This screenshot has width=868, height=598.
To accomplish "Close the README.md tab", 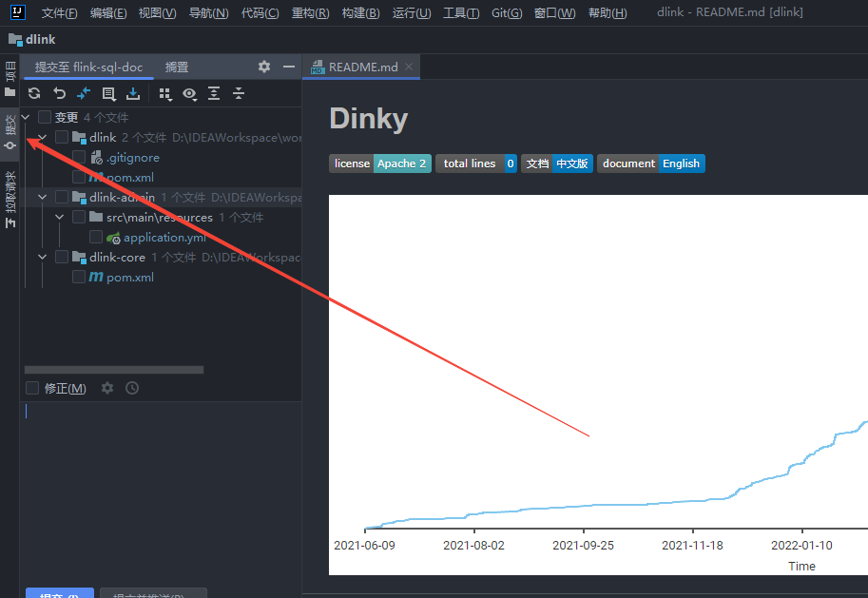I will pos(409,67).
